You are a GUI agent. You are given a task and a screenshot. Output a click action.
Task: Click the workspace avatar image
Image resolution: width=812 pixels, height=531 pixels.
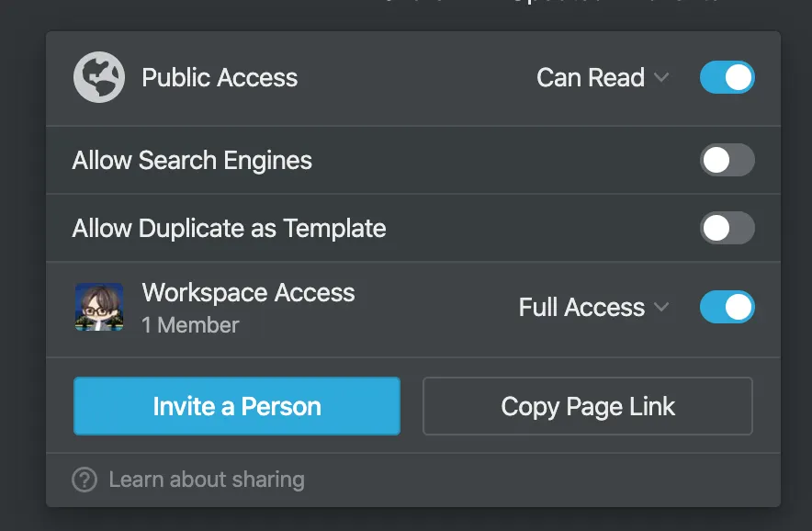click(x=98, y=307)
